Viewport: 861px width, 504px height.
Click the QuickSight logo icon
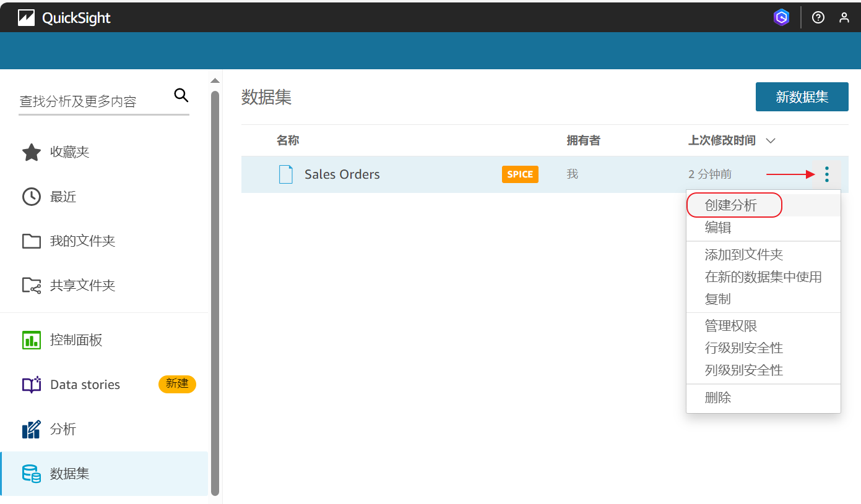tap(26, 18)
